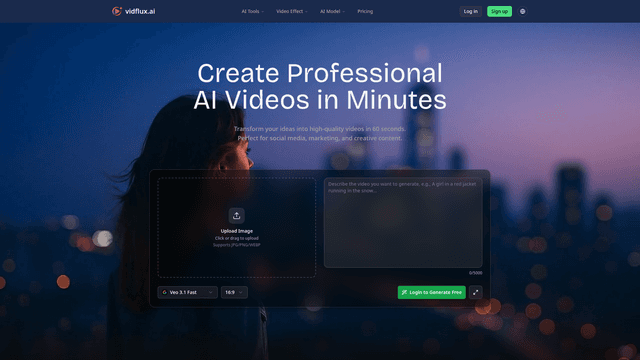Open the AI Model menu
Screen dimensions: 640x360
click(332, 11)
